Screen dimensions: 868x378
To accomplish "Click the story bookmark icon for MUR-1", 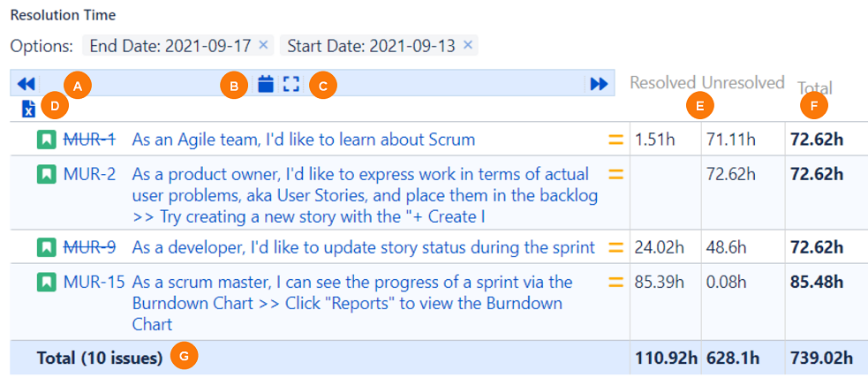I will pyautogui.click(x=45, y=140).
